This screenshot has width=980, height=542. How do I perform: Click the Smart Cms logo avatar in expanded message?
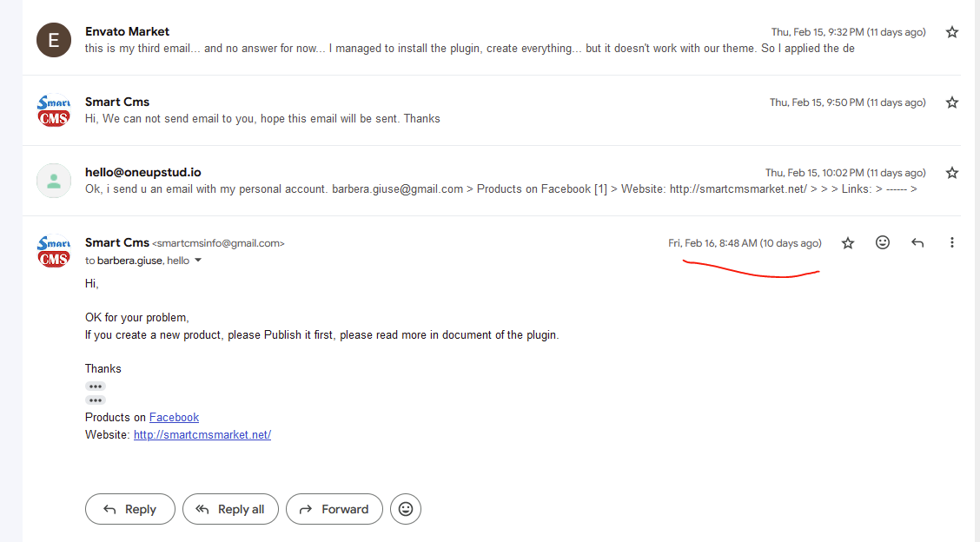[54, 251]
